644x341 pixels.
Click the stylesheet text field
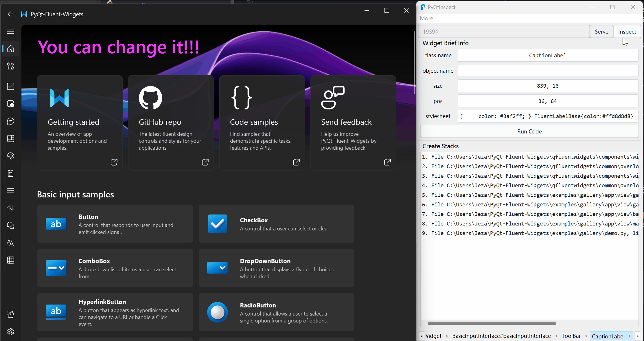coord(548,116)
